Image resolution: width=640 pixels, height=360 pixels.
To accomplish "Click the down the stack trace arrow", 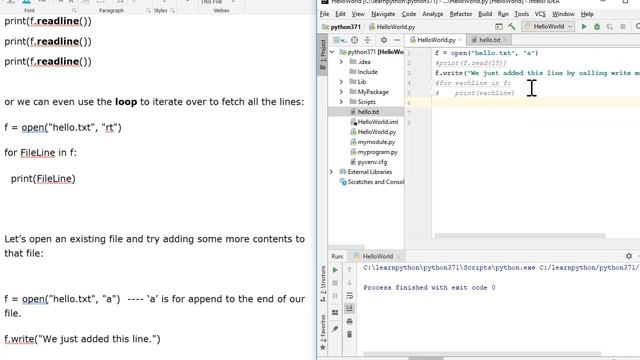I will 349,282.
